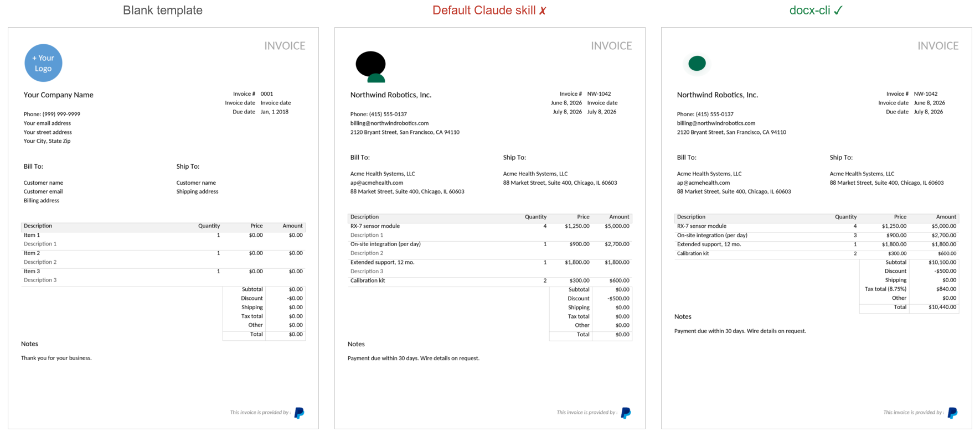
Task: Click the '$840.00' tax value
Action: pyautogui.click(x=946, y=289)
